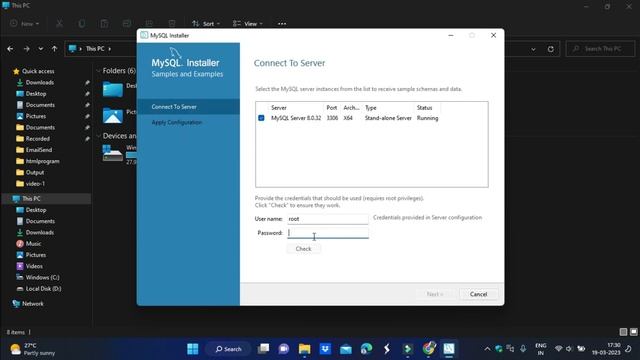Open the View dropdown in File Explorer

tap(247, 24)
